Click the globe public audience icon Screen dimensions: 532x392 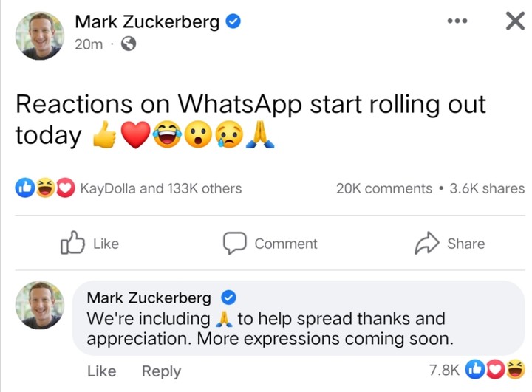pyautogui.click(x=129, y=44)
